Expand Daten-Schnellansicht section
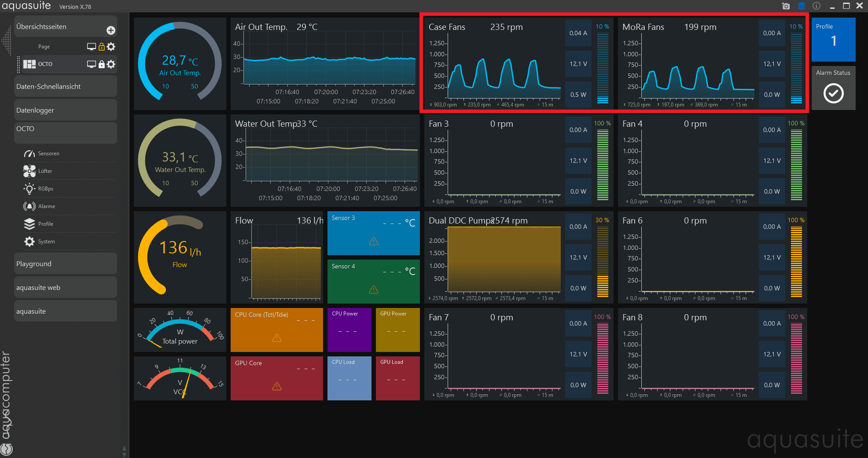The image size is (868, 458). [66, 86]
